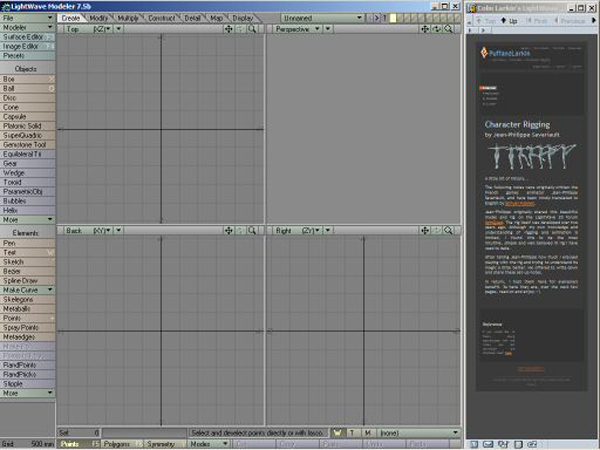Select the Skelegons tool
Viewport: 600px width, 450px height.
point(28,299)
